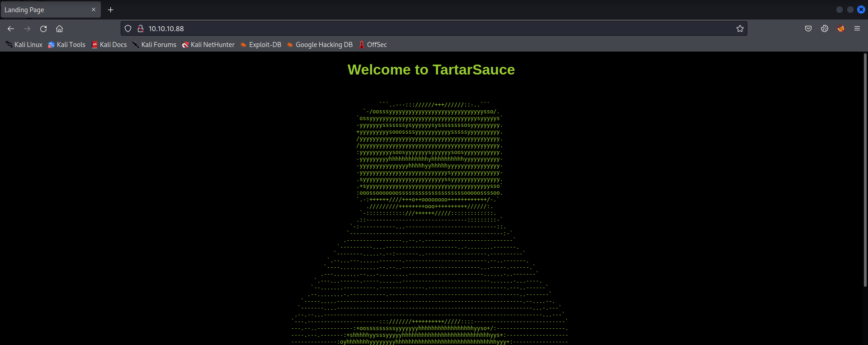Click the orange extension icon in the toolbar
Image resolution: width=868 pixels, height=345 pixels.
coord(841,28)
